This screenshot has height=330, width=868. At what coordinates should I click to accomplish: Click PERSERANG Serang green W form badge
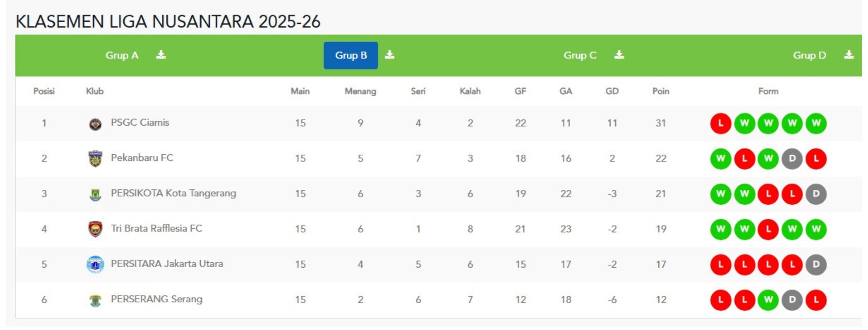[768, 300]
